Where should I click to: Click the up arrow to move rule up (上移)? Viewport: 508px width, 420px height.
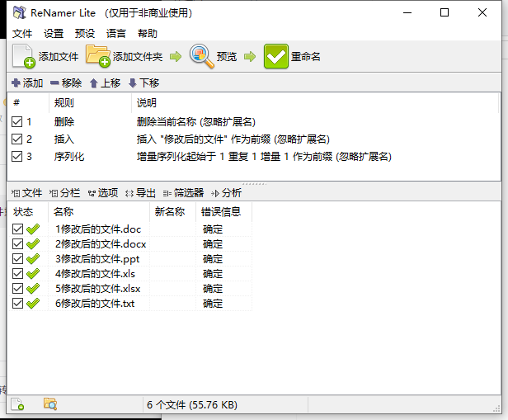(94, 83)
